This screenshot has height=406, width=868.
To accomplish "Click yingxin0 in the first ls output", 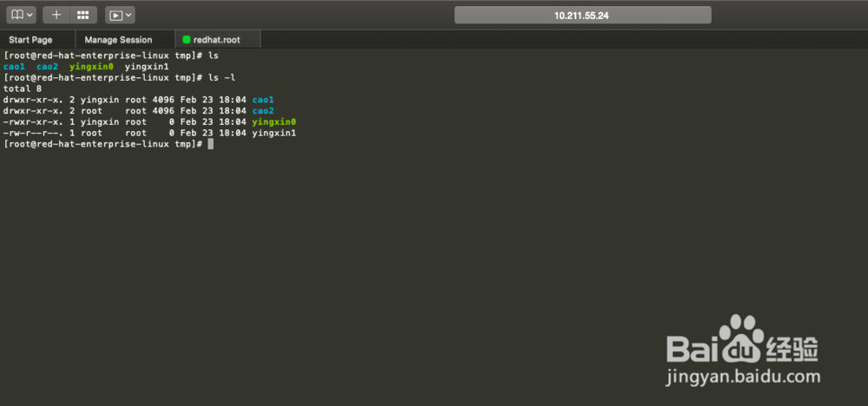I will click(91, 67).
